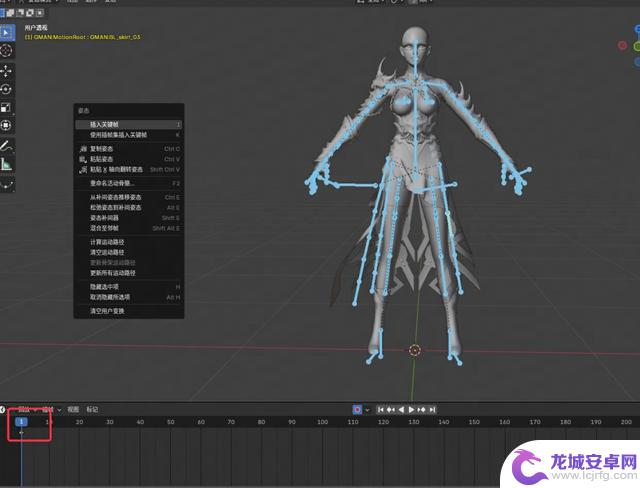Image resolution: width=640 pixels, height=488 pixels.
Task: Select the pose Breakdowner tool
Action: point(6,184)
